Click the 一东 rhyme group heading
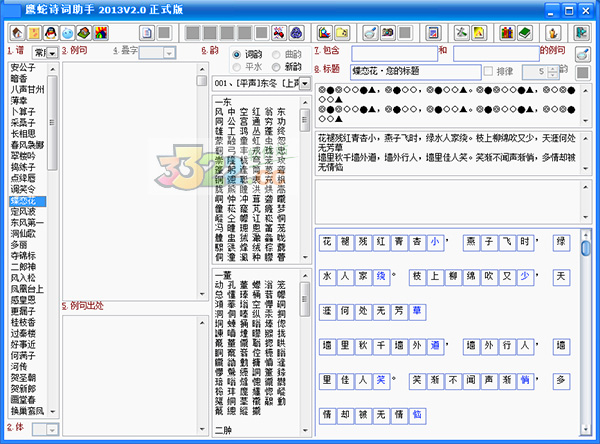This screenshot has height=444, width=600. pos(223,102)
